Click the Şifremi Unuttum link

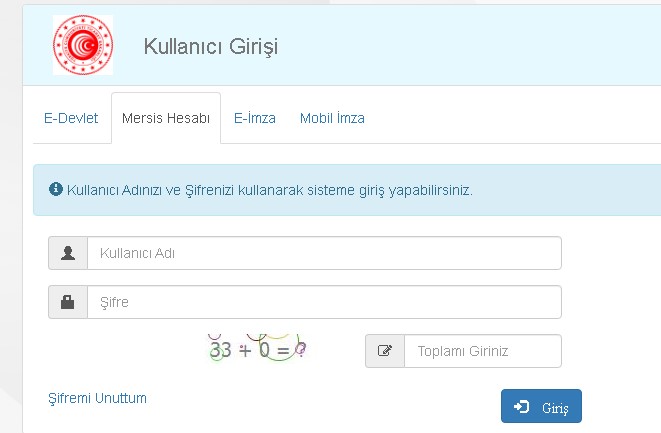[x=97, y=398]
